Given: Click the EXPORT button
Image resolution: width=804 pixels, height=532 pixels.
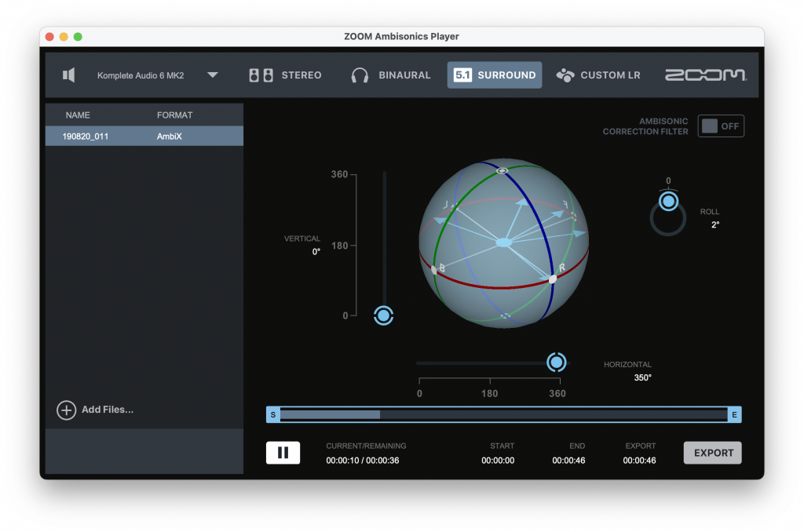Looking at the screenshot, I should 712,453.
